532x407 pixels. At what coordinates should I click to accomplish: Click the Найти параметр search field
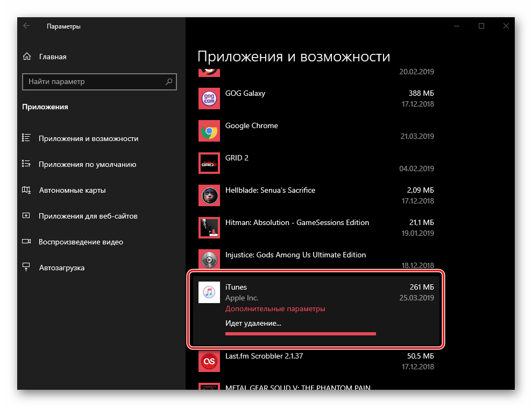(x=94, y=82)
